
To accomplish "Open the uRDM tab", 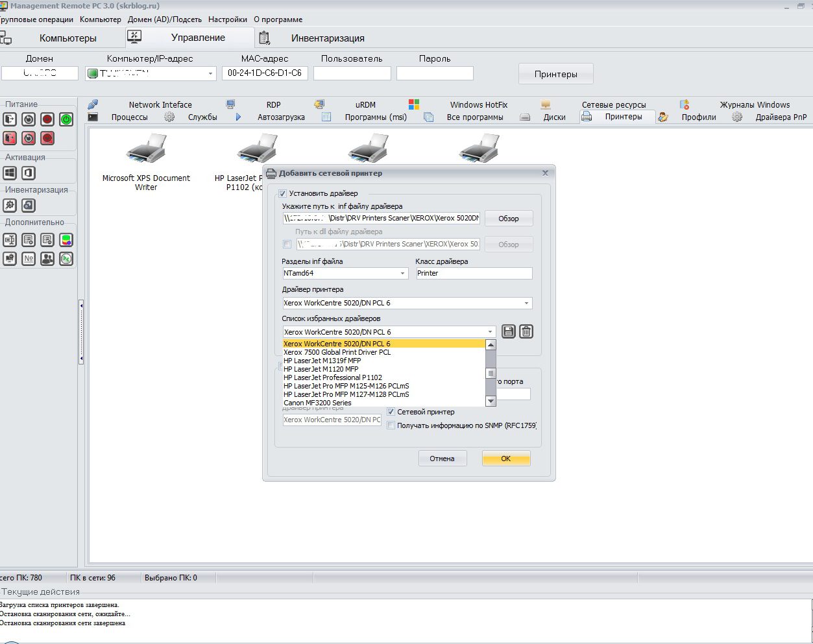I will [365, 104].
